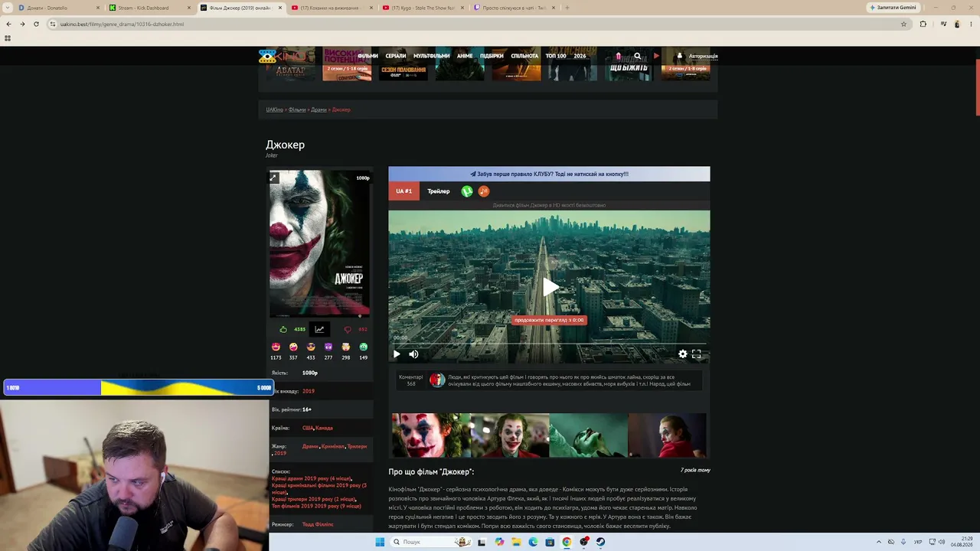This screenshot has width=980, height=551.
Task: Switch to the Kick Dashboard browser tab
Action: [x=149, y=8]
